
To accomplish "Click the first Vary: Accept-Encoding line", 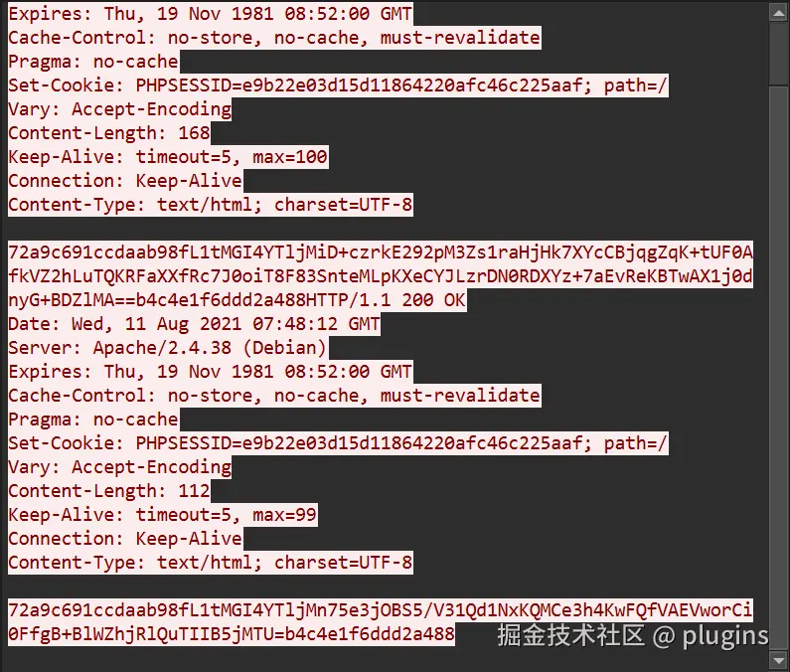I will tap(120, 109).
